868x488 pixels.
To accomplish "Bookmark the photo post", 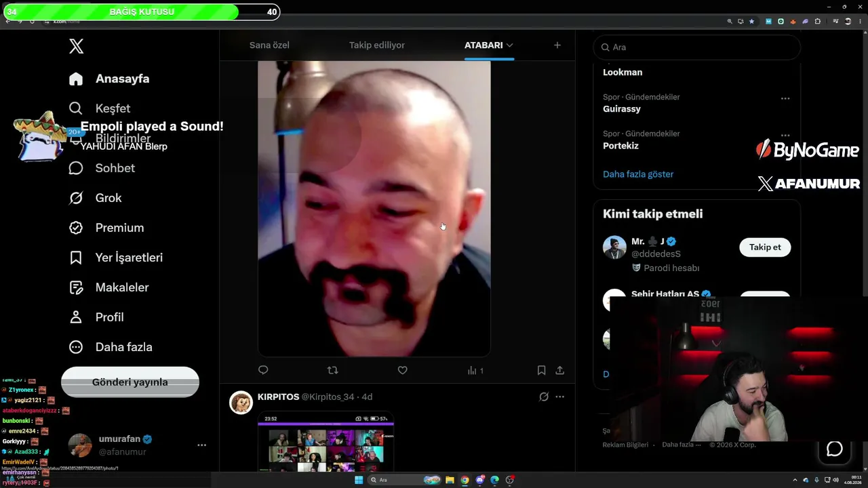I will coord(541,370).
